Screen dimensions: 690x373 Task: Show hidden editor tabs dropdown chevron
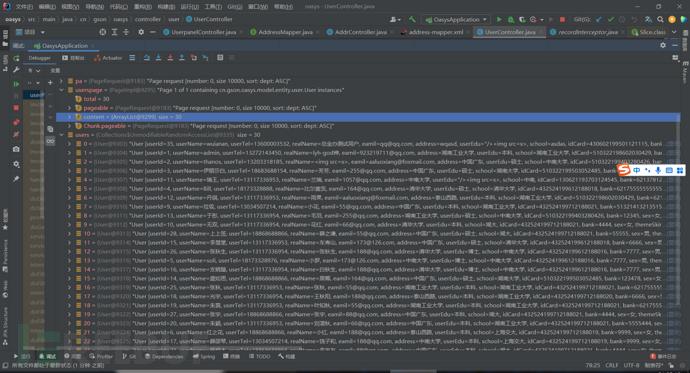pos(674,32)
